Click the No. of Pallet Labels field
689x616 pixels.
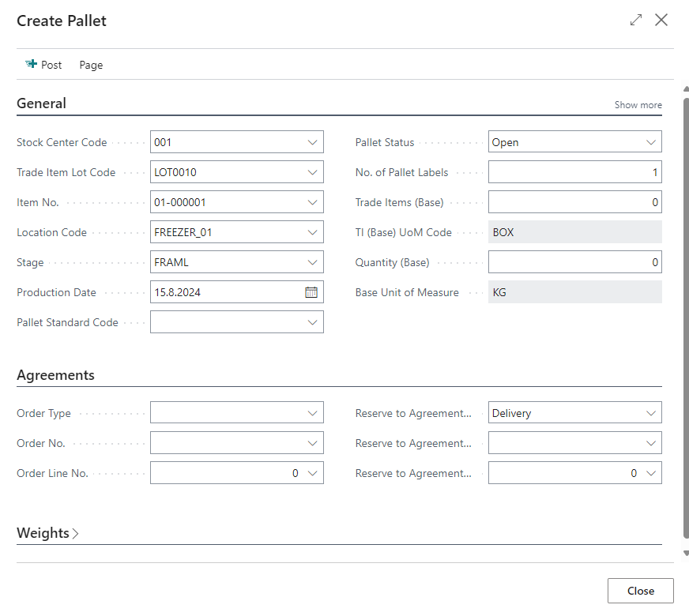coord(574,172)
